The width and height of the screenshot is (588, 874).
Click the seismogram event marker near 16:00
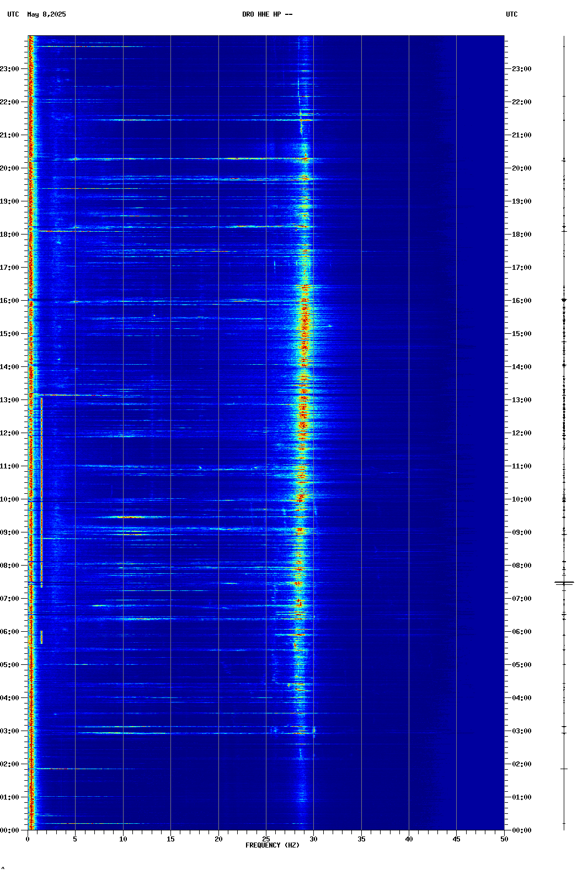click(564, 300)
